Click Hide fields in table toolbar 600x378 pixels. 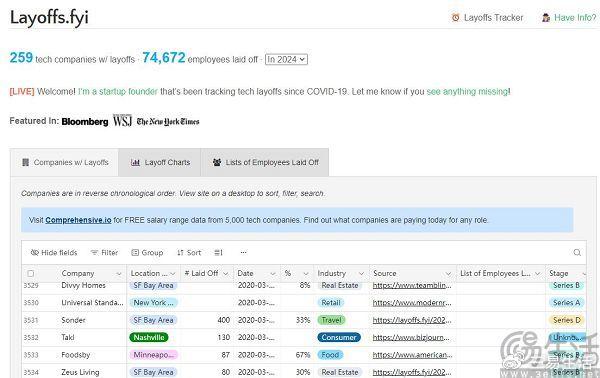tap(54, 253)
